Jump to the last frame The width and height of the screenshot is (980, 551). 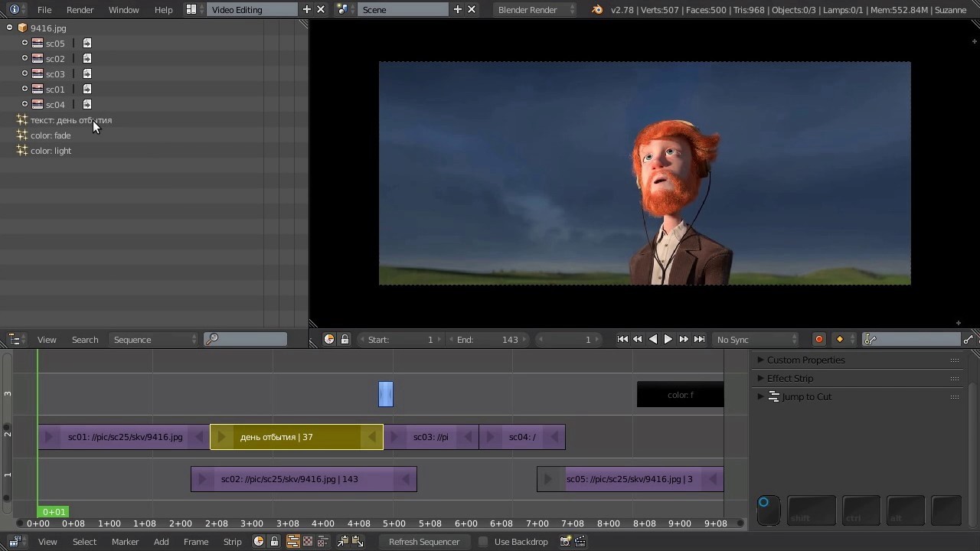click(x=699, y=340)
